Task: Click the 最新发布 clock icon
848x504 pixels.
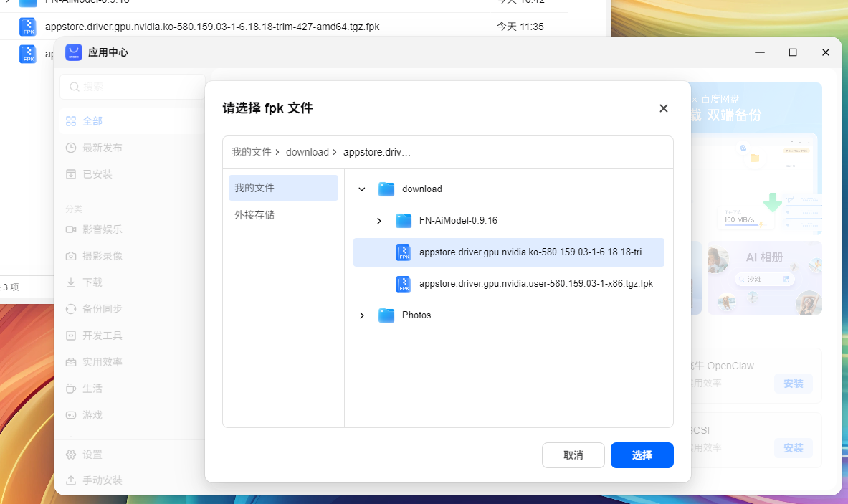Action: (x=71, y=148)
